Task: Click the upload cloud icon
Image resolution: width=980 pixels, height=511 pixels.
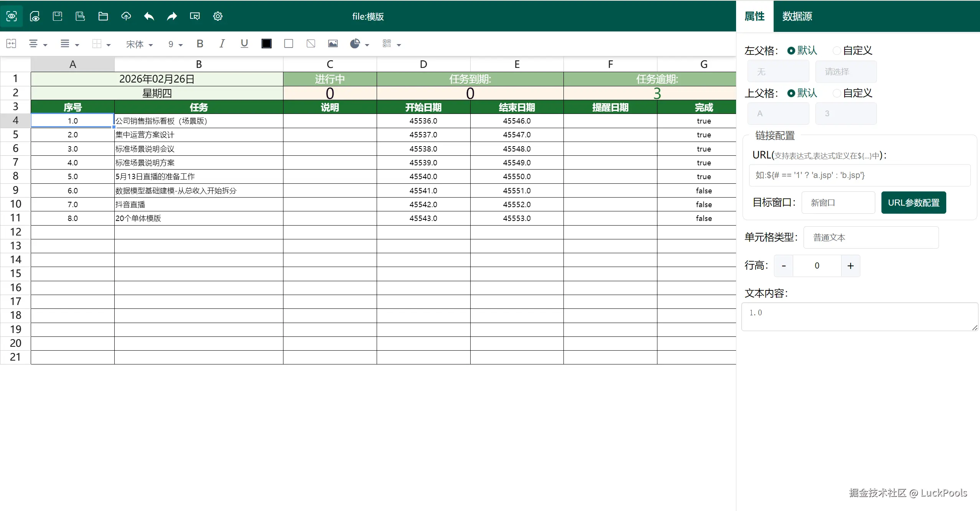Action: [x=126, y=16]
